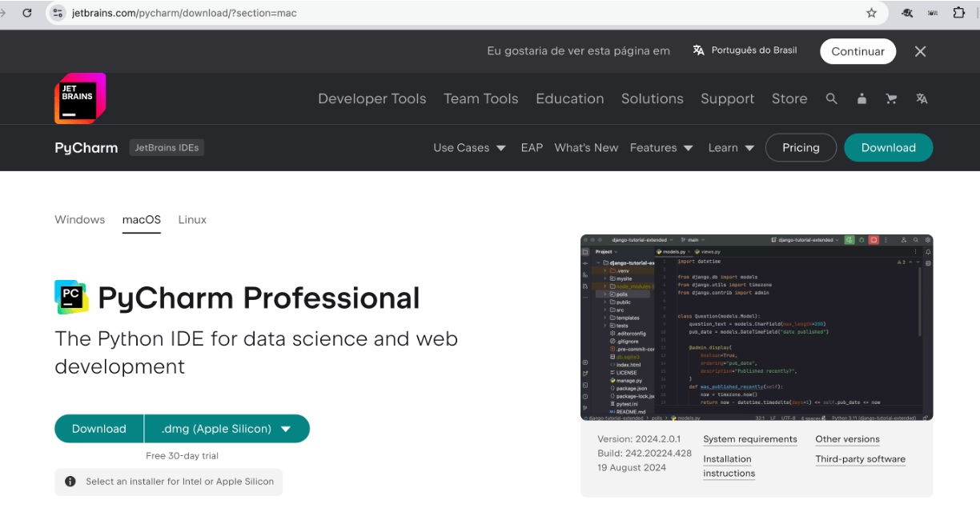Click the JetBrains IDEs badge

click(167, 147)
